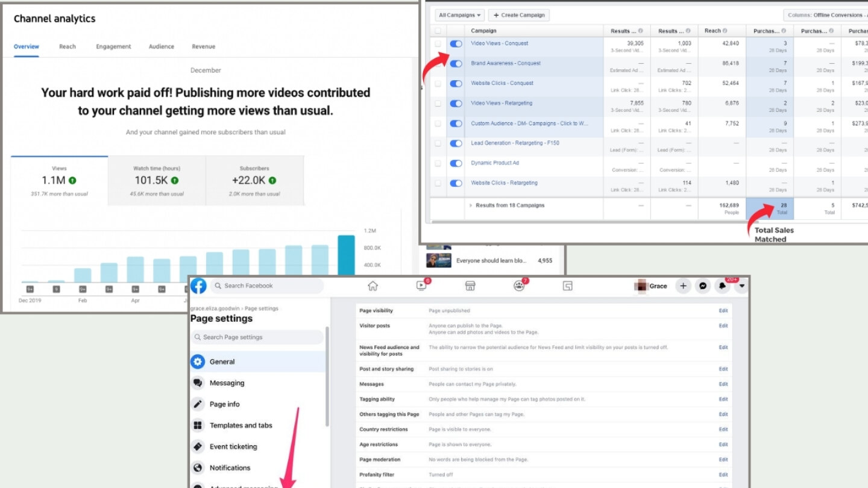Image resolution: width=868 pixels, height=488 pixels.
Task: Click the chat bubble icon beside Messaging
Action: 198,383
